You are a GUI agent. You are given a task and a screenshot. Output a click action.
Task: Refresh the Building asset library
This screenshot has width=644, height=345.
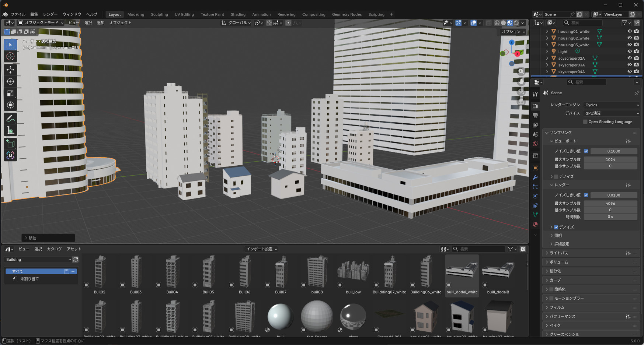pos(76,260)
